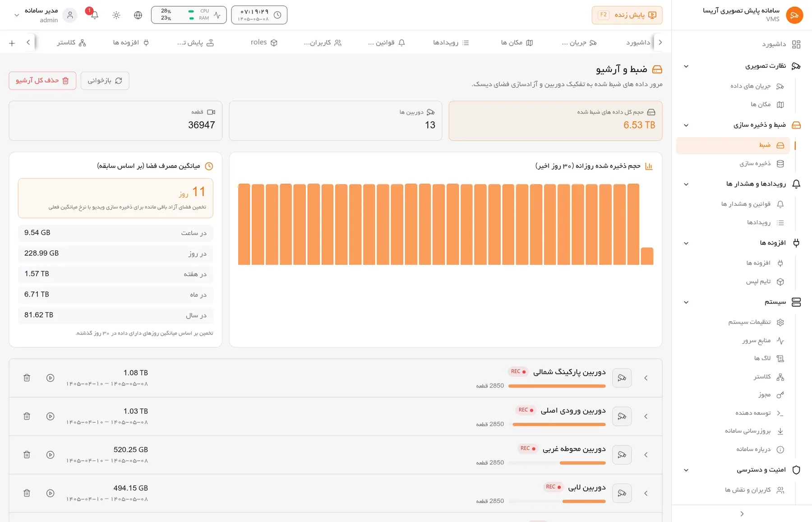This screenshot has width=812, height=522.
Task: Collapse ضبط و ذخیره سازی section
Action: click(x=686, y=125)
